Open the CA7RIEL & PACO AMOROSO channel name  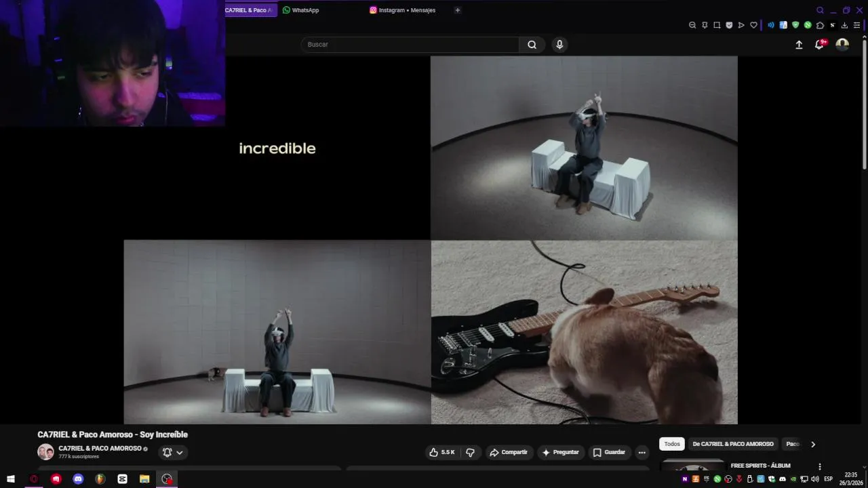point(100,448)
